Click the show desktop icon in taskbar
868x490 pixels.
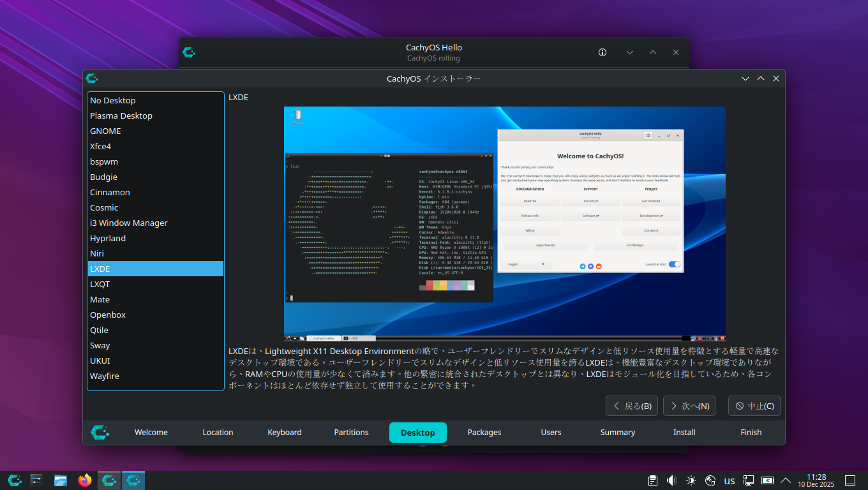(850, 480)
